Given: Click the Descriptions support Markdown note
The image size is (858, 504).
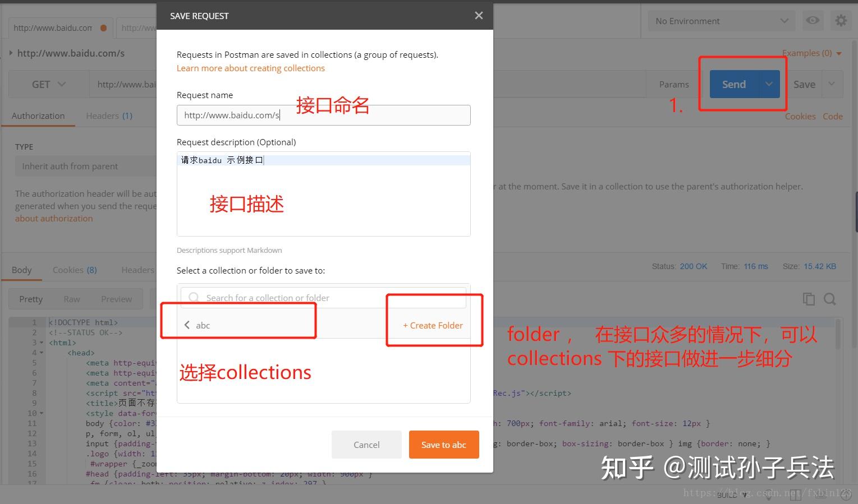Looking at the screenshot, I should (230, 251).
